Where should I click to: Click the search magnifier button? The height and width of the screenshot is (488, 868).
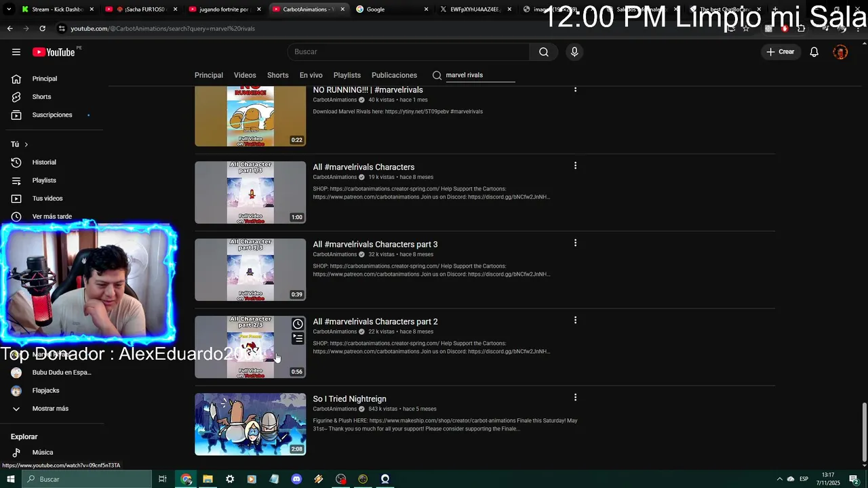click(x=544, y=52)
